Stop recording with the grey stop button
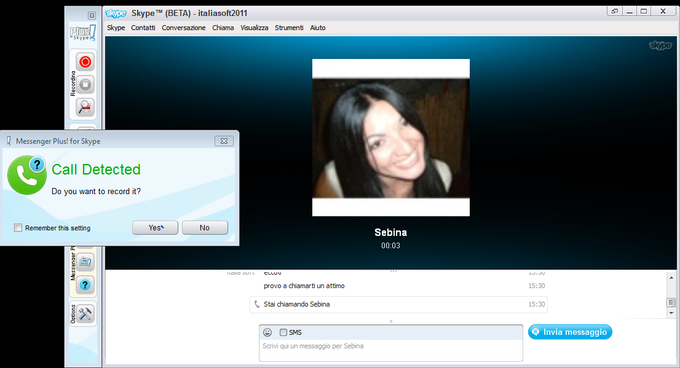680x368 pixels. click(x=85, y=84)
